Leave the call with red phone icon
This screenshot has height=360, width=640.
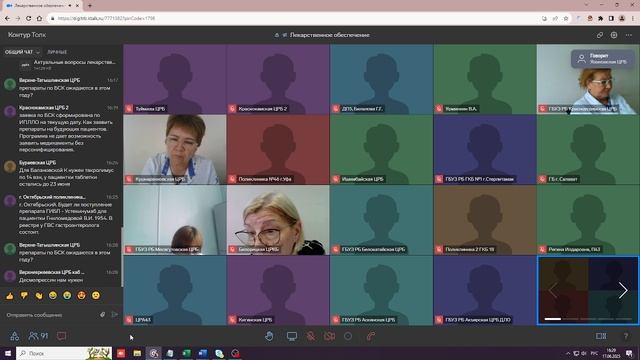[371, 336]
